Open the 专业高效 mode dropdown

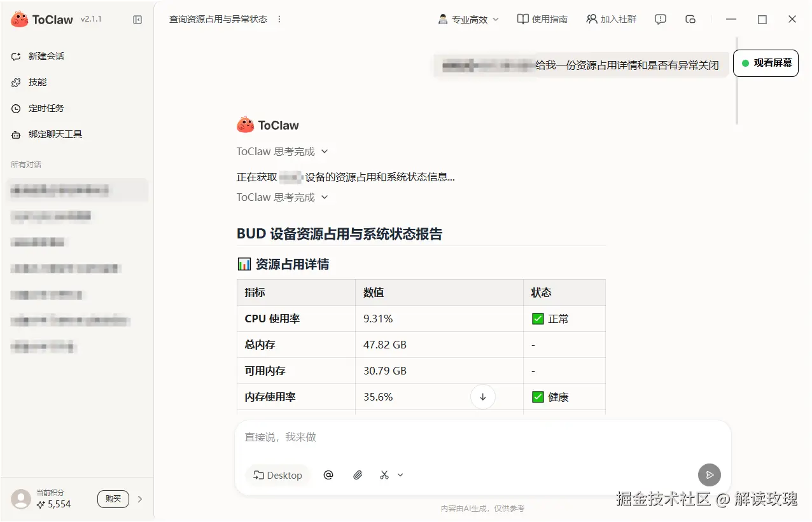(468, 20)
